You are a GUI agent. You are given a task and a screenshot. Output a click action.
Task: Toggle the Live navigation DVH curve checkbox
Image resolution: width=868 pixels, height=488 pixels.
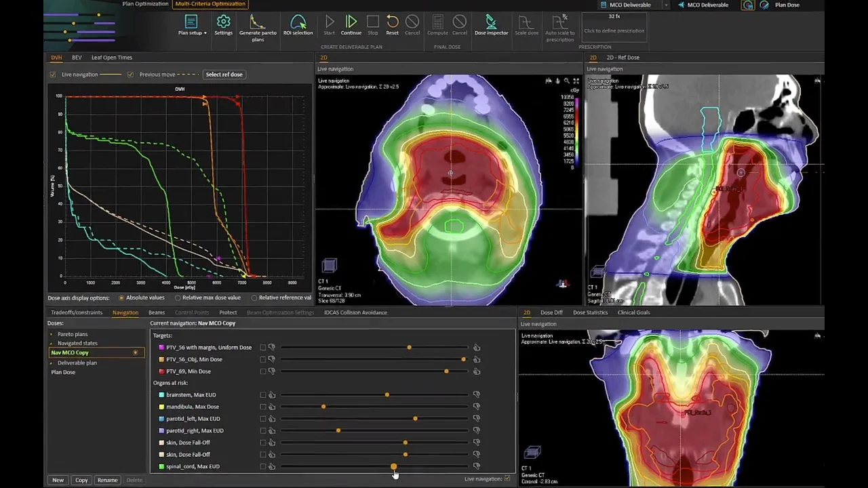[x=53, y=75]
